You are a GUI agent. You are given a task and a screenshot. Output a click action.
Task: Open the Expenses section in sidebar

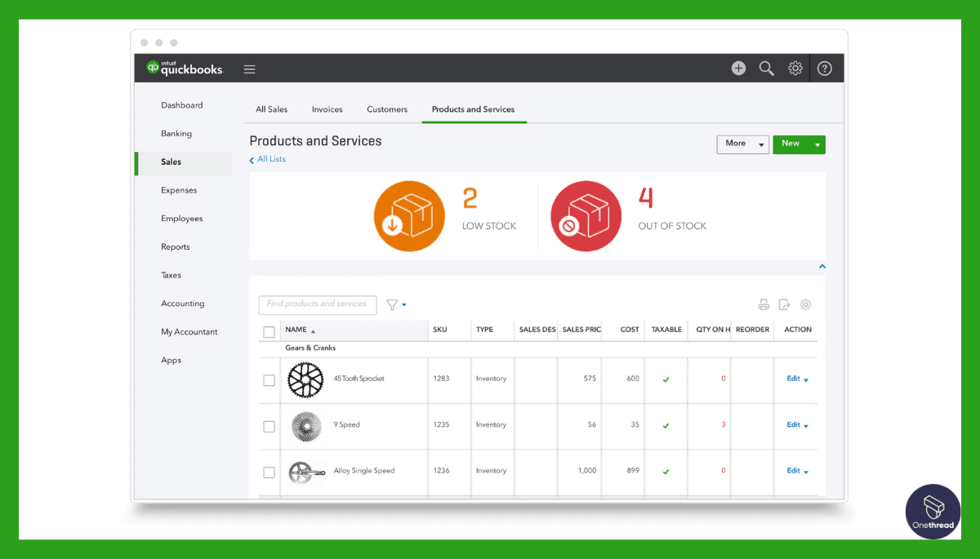point(179,190)
